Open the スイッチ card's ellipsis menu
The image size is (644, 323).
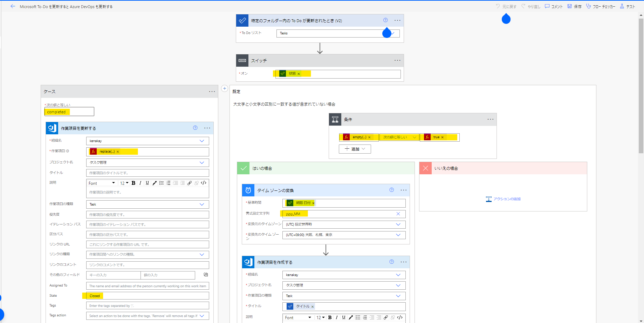coord(397,60)
